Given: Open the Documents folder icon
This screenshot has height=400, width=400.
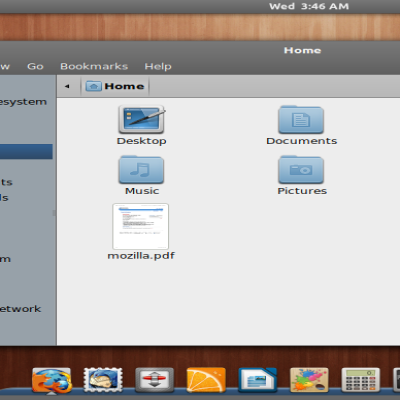Looking at the screenshot, I should (301, 119).
